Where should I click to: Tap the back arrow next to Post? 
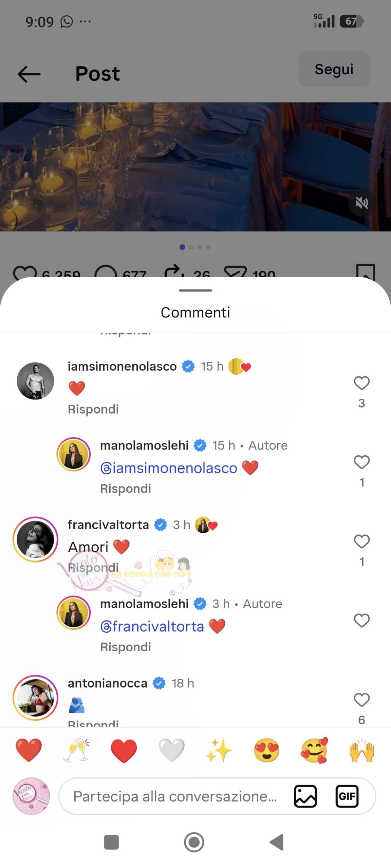coord(29,74)
